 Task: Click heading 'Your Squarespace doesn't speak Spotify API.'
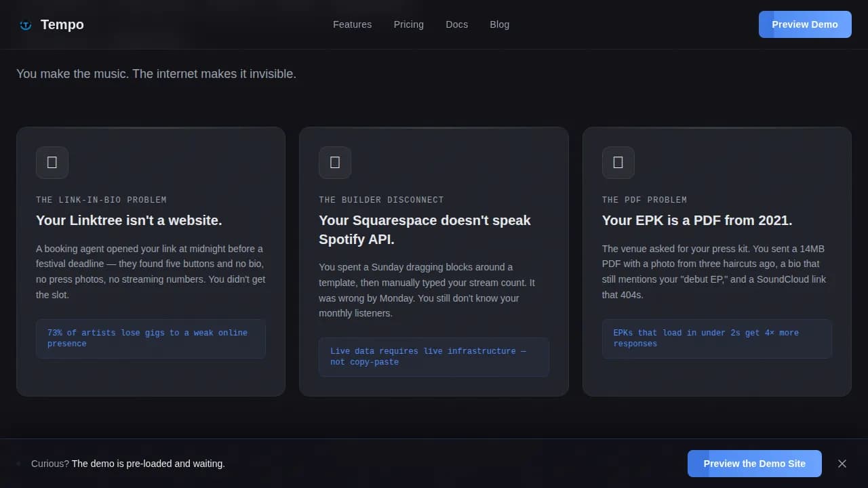[425, 230]
